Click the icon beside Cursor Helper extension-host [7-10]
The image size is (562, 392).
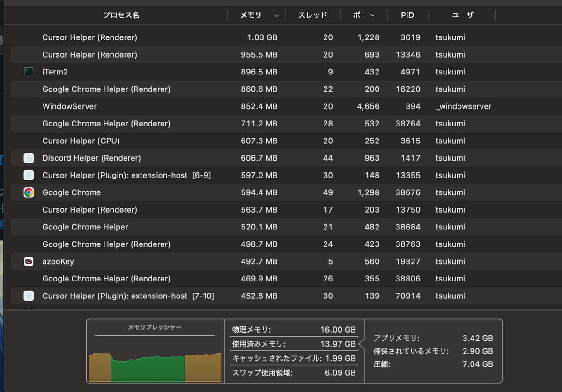coord(29,296)
